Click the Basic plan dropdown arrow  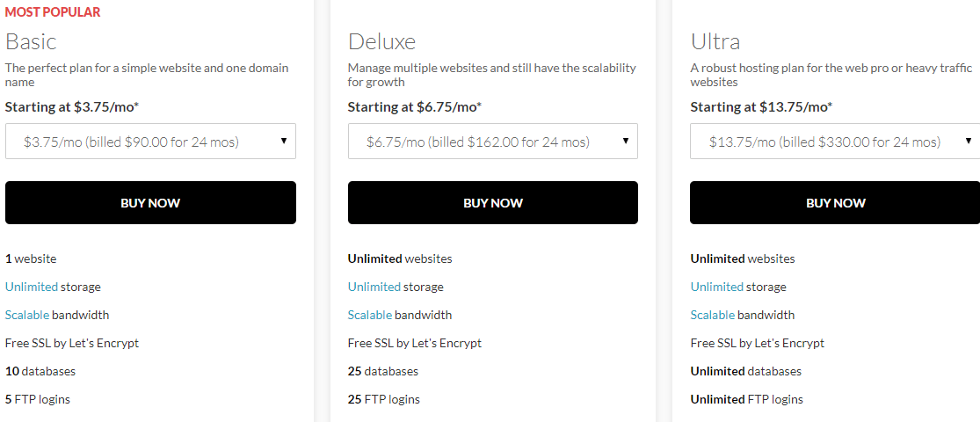coord(284,141)
